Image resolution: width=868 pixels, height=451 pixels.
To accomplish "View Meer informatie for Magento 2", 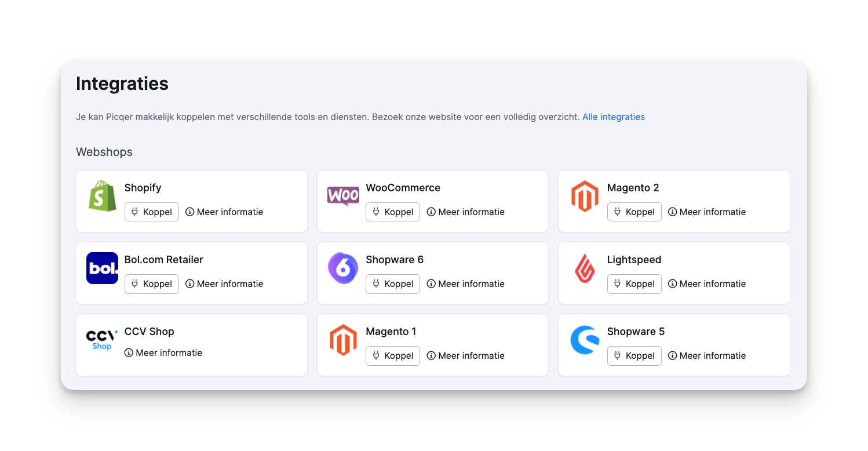I will tap(707, 212).
